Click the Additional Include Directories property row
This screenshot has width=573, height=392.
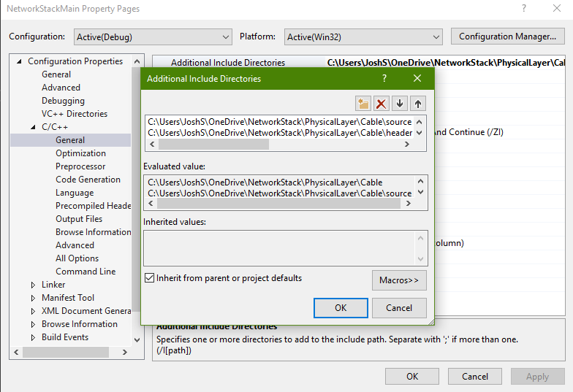tap(358, 63)
